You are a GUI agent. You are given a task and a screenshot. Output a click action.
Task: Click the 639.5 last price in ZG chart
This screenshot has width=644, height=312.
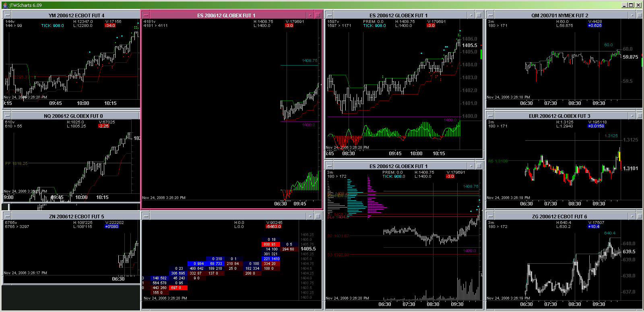pos(629,251)
